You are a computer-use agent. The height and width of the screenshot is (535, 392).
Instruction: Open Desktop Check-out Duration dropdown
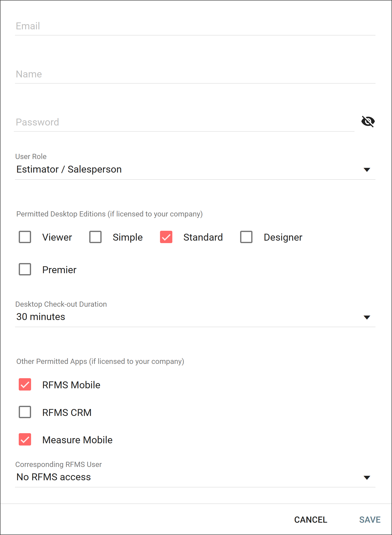187,317
